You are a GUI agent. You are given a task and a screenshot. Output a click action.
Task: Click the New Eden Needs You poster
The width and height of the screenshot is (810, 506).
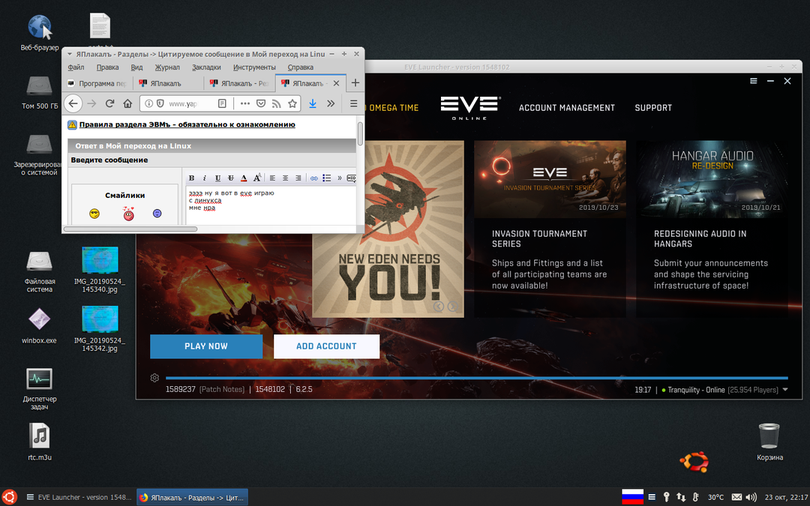389,229
